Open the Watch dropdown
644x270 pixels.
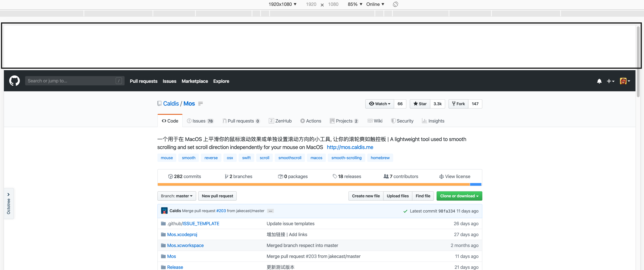point(380,104)
